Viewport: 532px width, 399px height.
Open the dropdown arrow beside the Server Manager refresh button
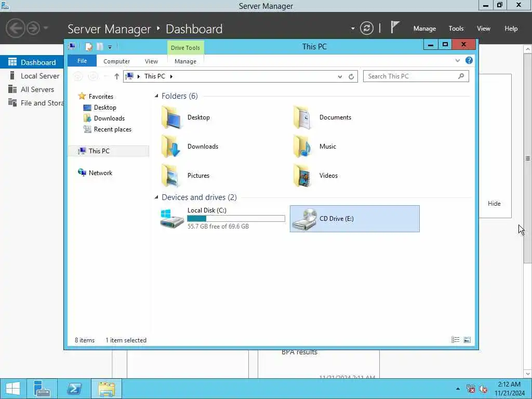[353, 29]
